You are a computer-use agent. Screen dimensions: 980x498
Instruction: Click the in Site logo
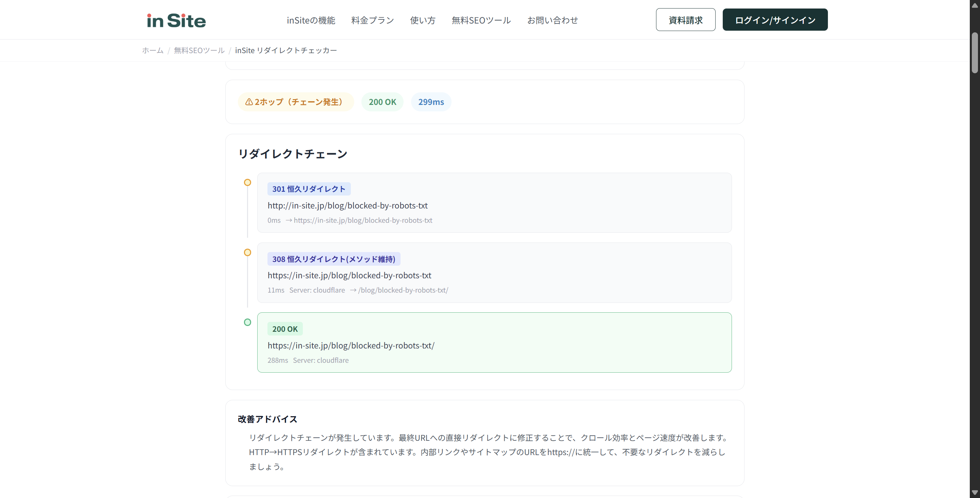pyautogui.click(x=175, y=20)
